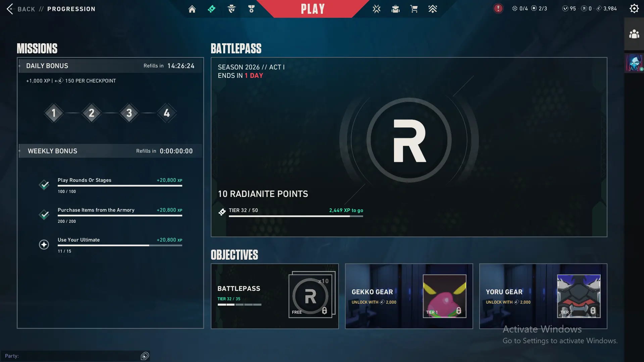
Task: Click the daily checkpoint counter 0/4
Action: click(520, 8)
